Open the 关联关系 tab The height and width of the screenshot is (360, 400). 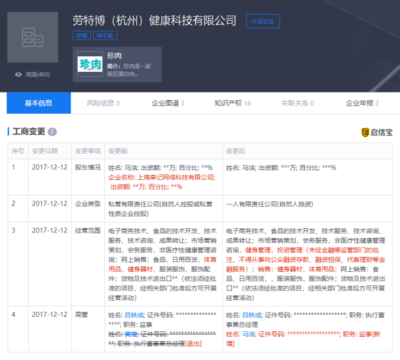click(297, 103)
